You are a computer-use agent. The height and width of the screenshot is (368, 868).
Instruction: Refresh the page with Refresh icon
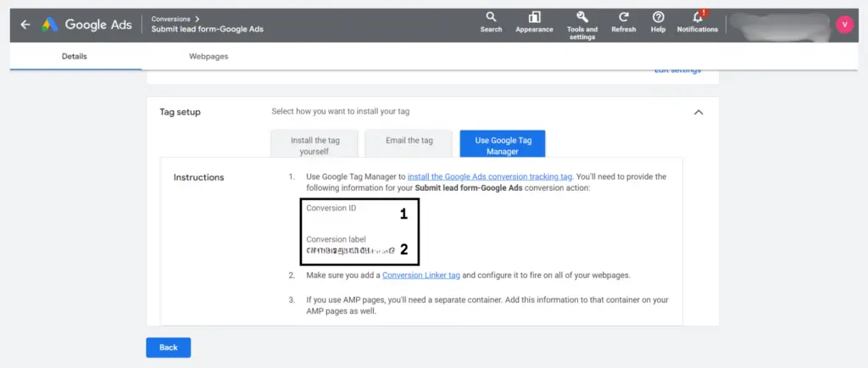tap(623, 23)
